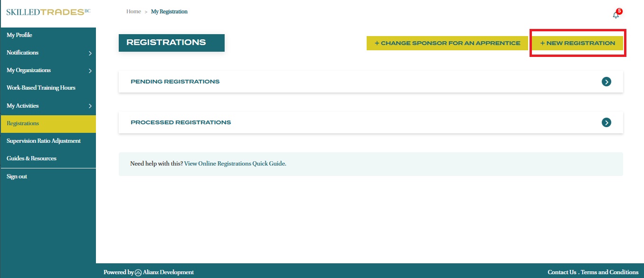The image size is (644, 278).
Task: Click the New Registration button
Action: (x=578, y=43)
